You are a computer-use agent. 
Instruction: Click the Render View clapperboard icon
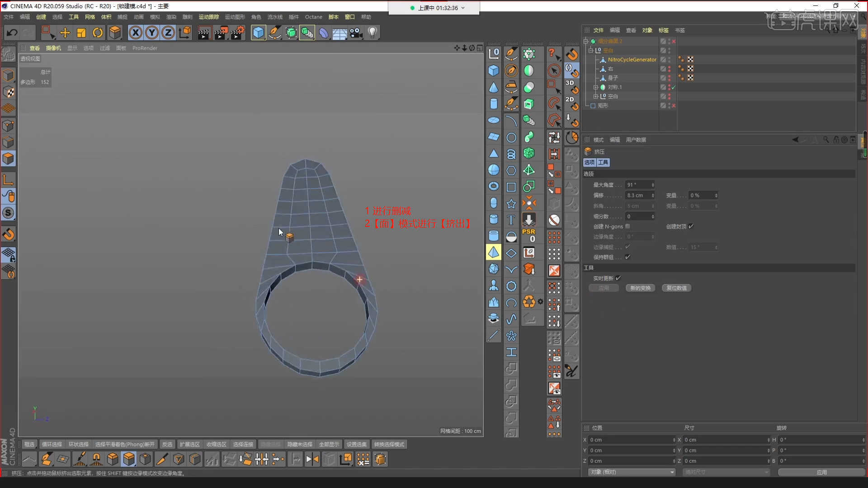tap(204, 33)
